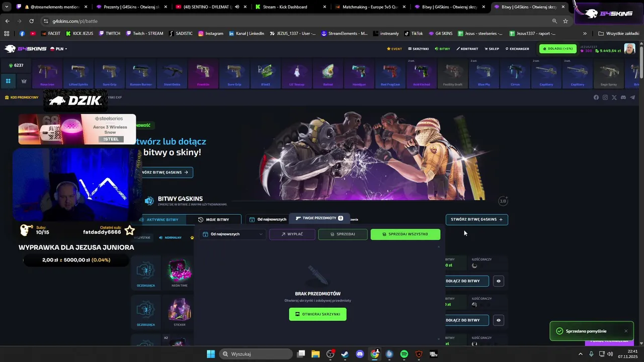
Task: Bookmark this page with the star icon
Action: [566, 21]
